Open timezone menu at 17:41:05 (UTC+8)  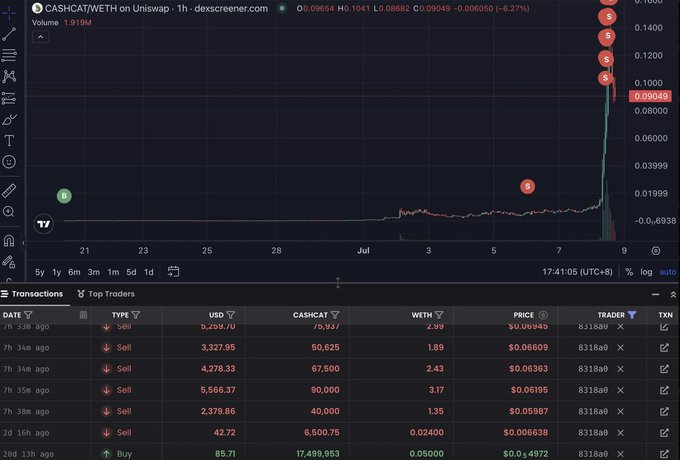(x=577, y=272)
